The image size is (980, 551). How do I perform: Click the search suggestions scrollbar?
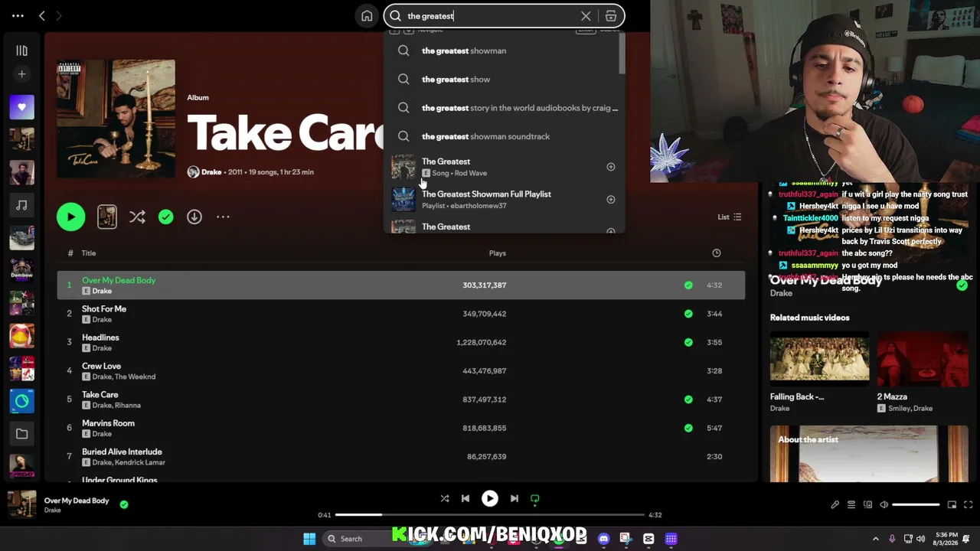622,55
